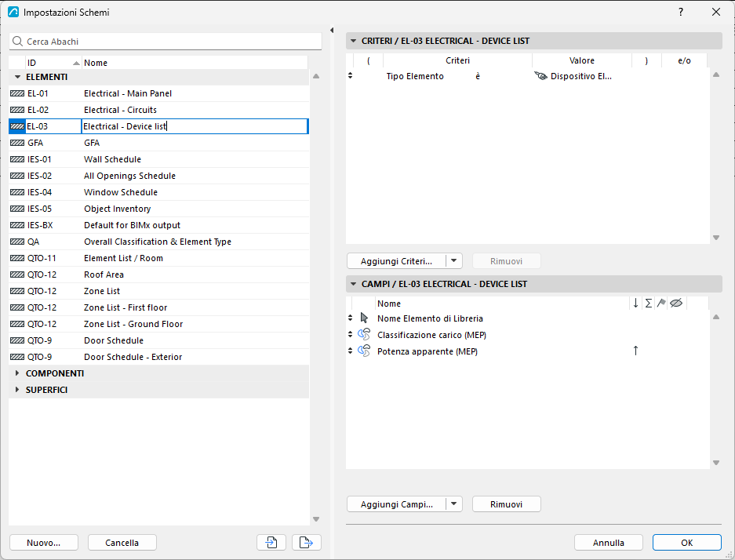Open the Aggiungi Campi dropdown arrow
The width and height of the screenshot is (735, 560).
453,504
